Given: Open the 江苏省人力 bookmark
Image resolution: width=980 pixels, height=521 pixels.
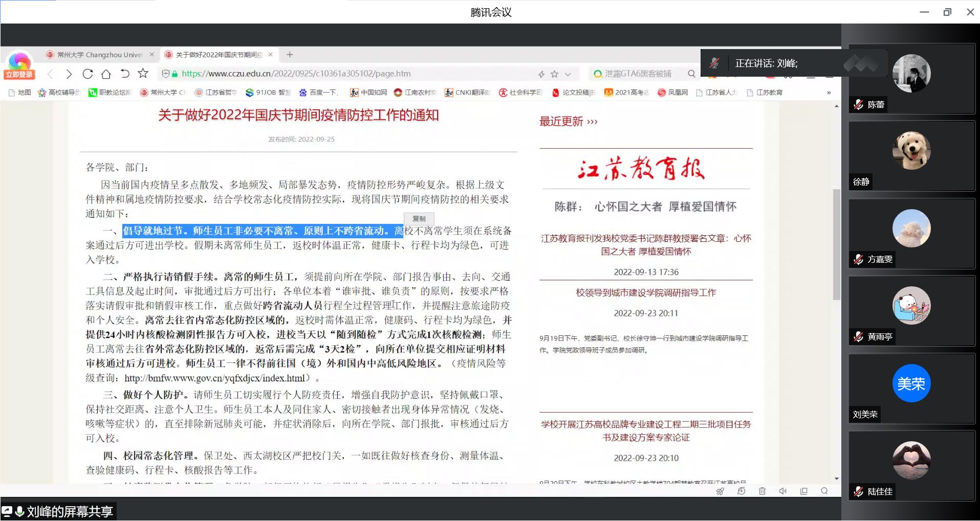Looking at the screenshot, I should pyautogui.click(x=716, y=93).
